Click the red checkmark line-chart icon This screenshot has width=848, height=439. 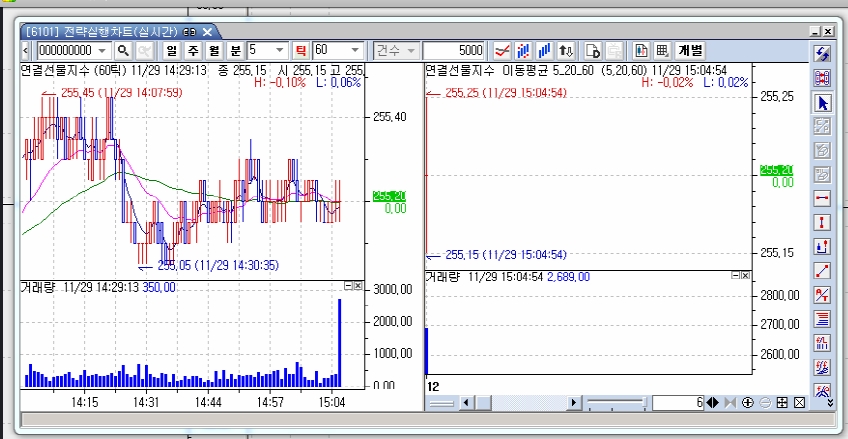[503, 50]
